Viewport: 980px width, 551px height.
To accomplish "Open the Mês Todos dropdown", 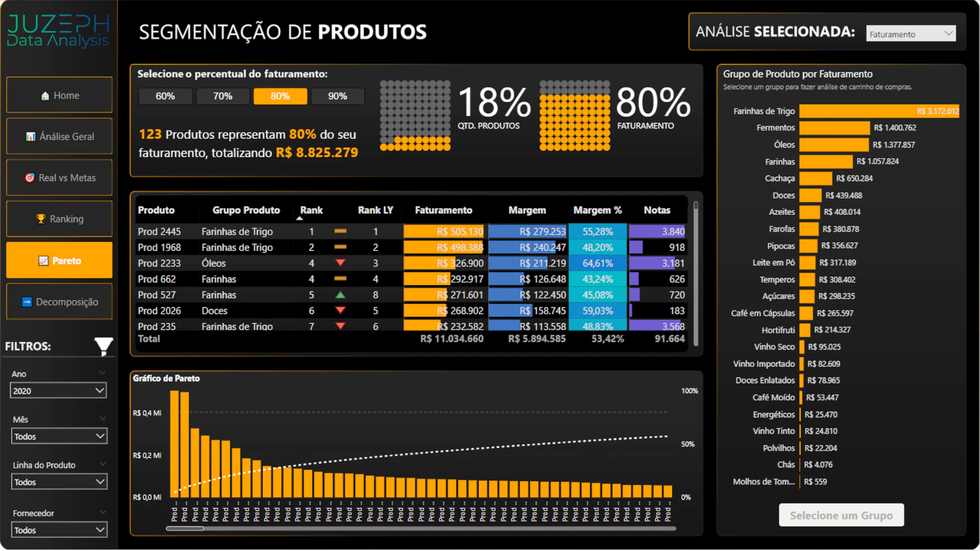I will pos(59,437).
